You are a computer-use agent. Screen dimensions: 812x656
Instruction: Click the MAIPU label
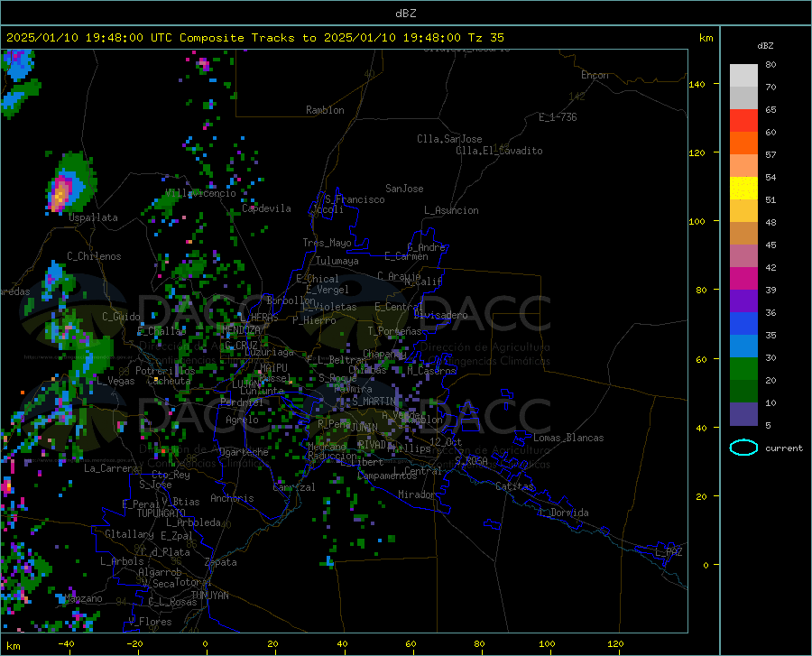[x=273, y=367]
